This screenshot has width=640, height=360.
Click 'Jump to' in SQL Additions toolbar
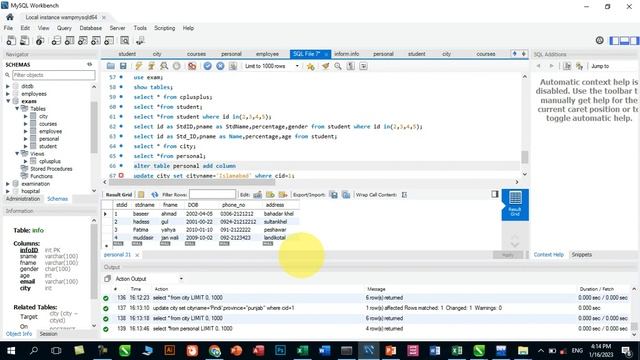point(600,66)
